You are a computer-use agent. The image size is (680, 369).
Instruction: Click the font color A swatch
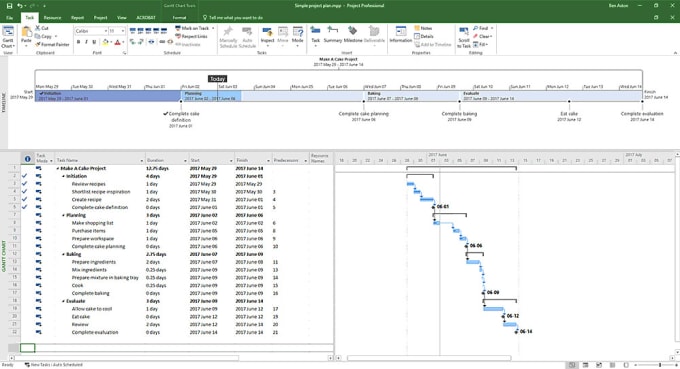(118, 42)
